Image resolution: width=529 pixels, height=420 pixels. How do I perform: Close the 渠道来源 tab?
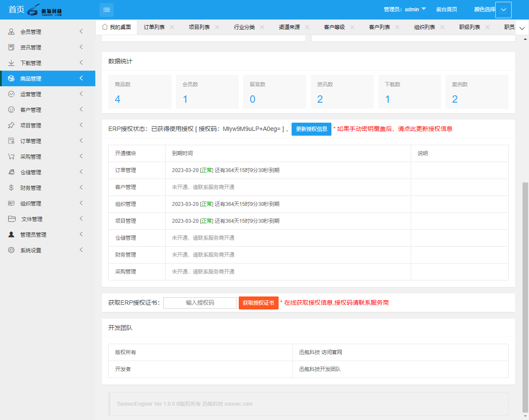click(307, 27)
